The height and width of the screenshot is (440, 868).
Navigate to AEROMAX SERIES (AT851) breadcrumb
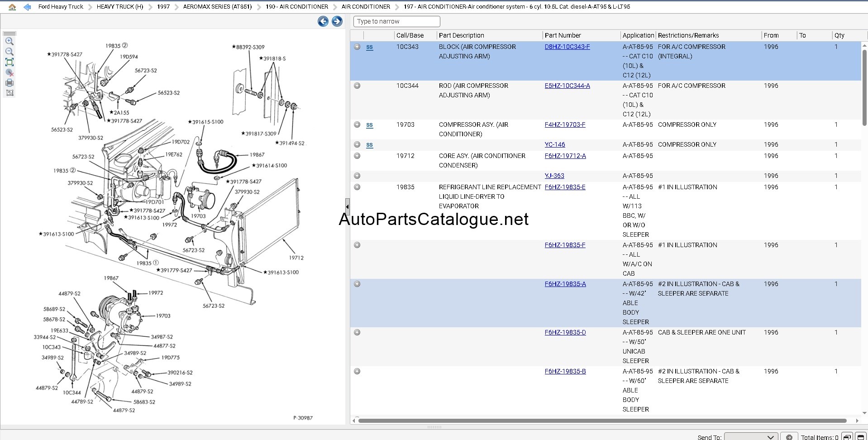pyautogui.click(x=217, y=7)
